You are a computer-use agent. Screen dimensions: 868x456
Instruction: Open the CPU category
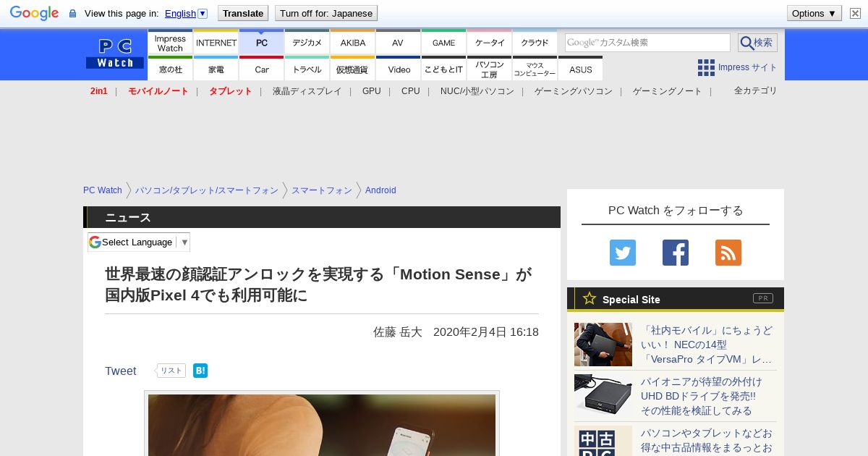tap(410, 91)
